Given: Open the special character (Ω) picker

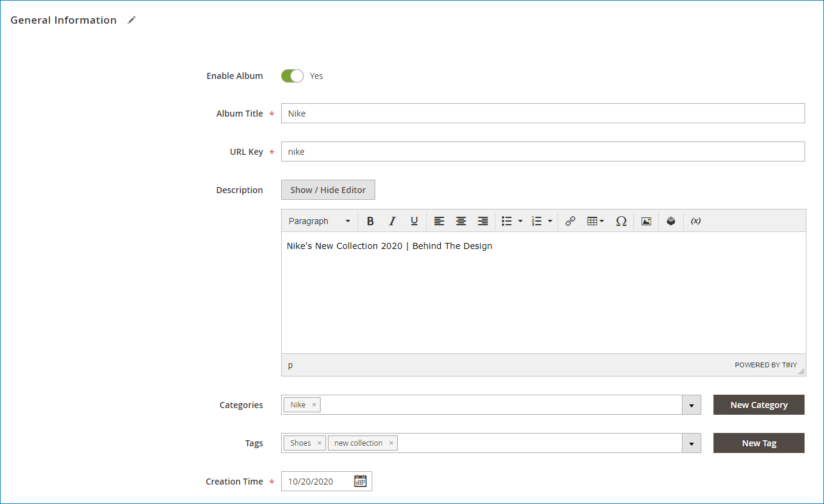Looking at the screenshot, I should pos(621,220).
